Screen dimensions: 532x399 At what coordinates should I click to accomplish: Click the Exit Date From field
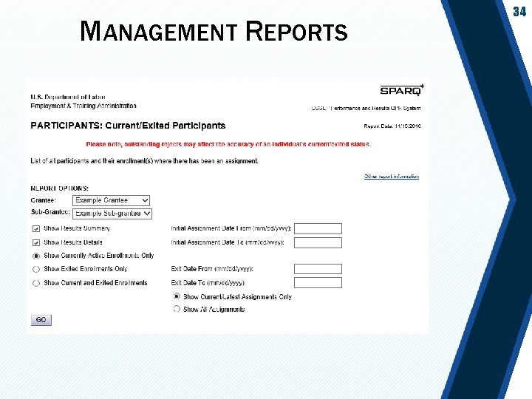[x=318, y=269]
